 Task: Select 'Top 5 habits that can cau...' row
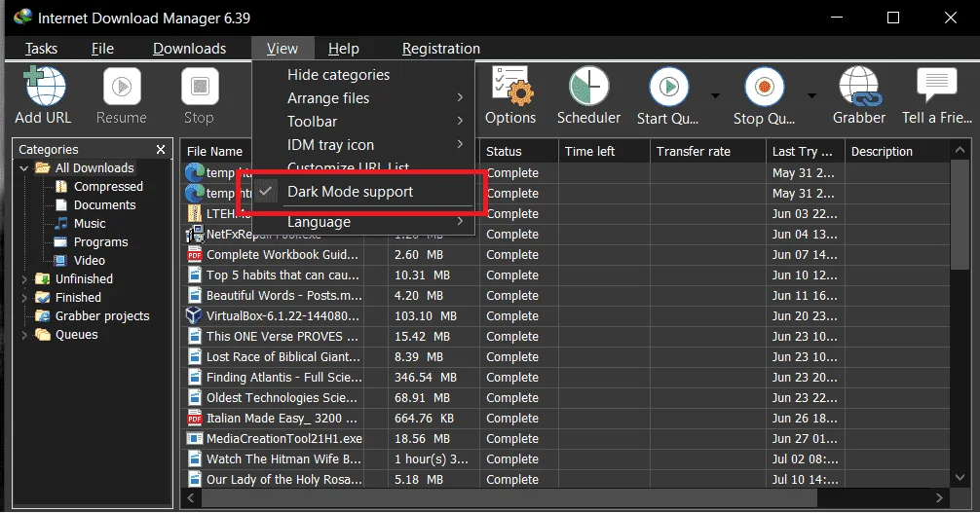(566, 275)
